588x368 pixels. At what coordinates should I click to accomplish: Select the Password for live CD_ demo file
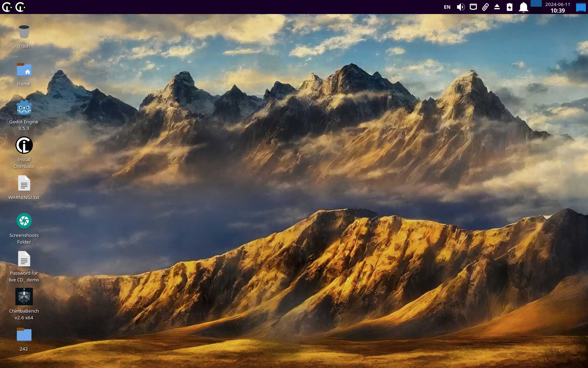coord(24,267)
